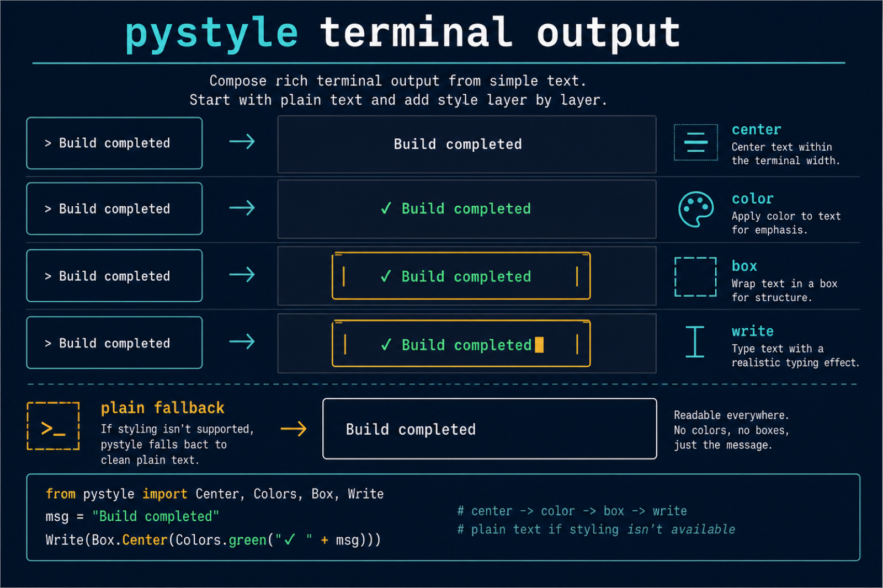The width and height of the screenshot is (883, 588).
Task: Select the 'box' heading label
Action: tap(744, 266)
